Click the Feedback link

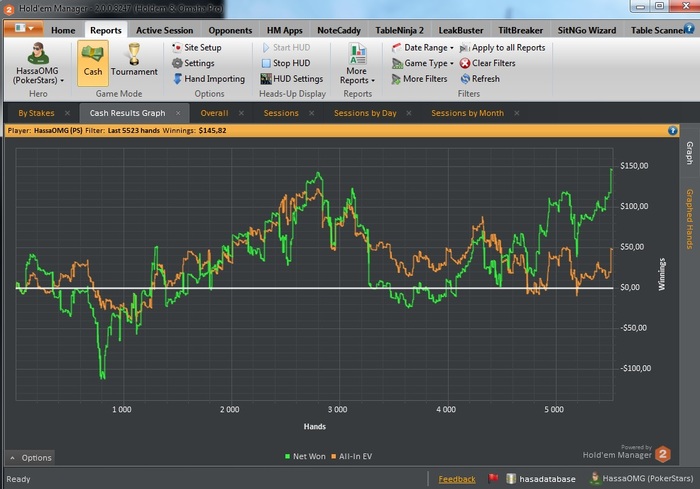click(x=457, y=479)
